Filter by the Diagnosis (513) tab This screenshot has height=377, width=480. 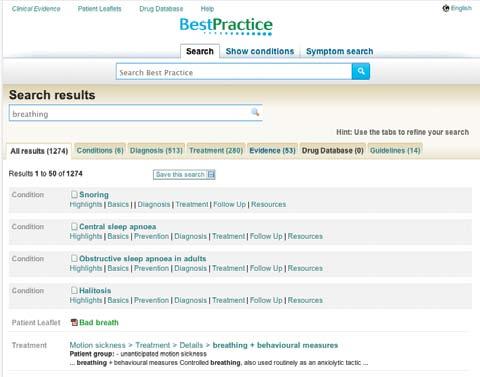pos(156,150)
